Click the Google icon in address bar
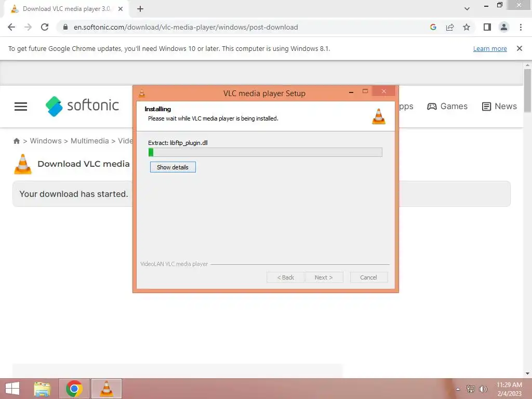 pos(433,27)
